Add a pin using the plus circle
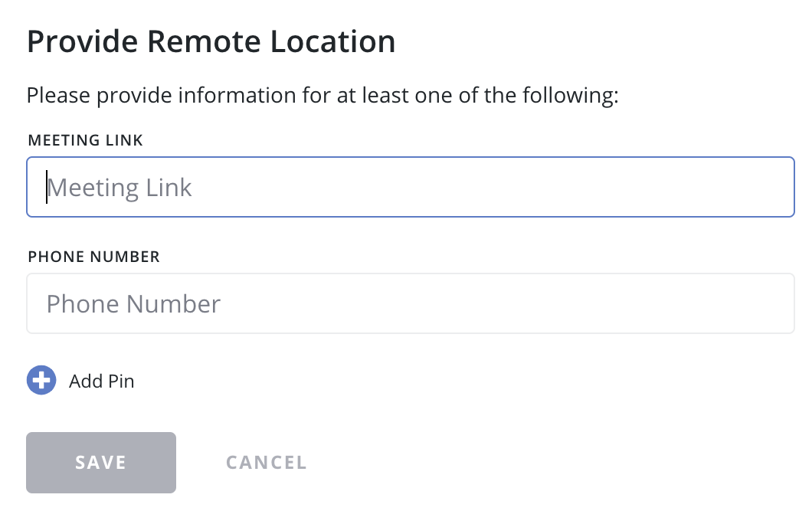Screen dimensions: 812x524 [x=41, y=381]
